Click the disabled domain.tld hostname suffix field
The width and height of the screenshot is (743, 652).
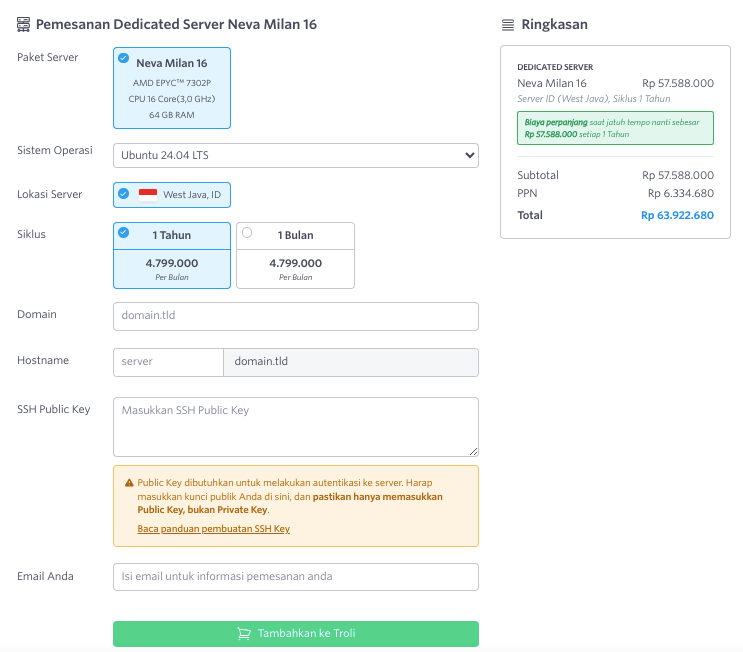tap(350, 362)
